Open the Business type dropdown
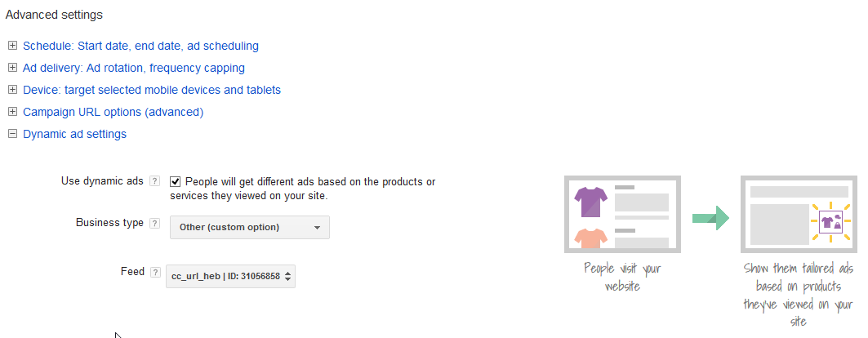 pos(250,227)
